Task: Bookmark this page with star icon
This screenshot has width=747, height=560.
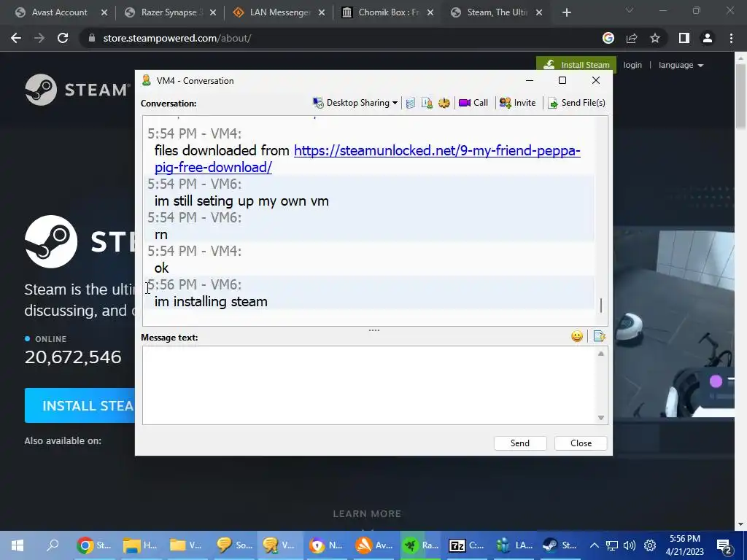Action: [x=655, y=38]
